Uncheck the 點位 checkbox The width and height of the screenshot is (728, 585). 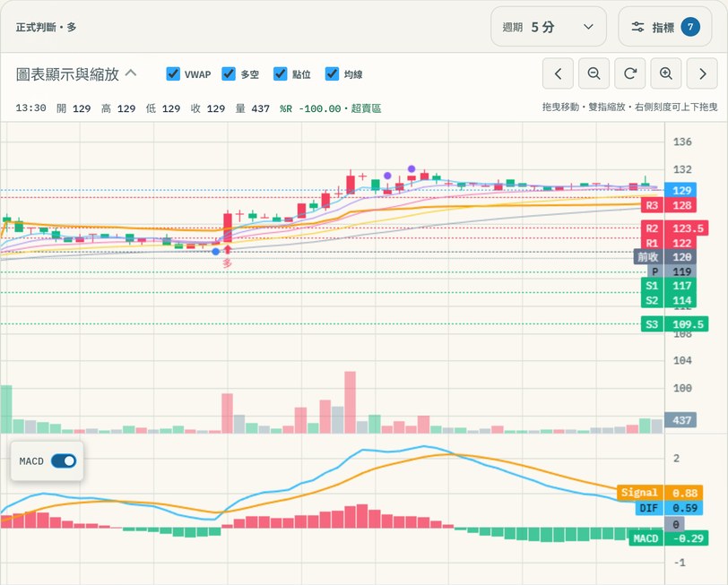(281, 73)
